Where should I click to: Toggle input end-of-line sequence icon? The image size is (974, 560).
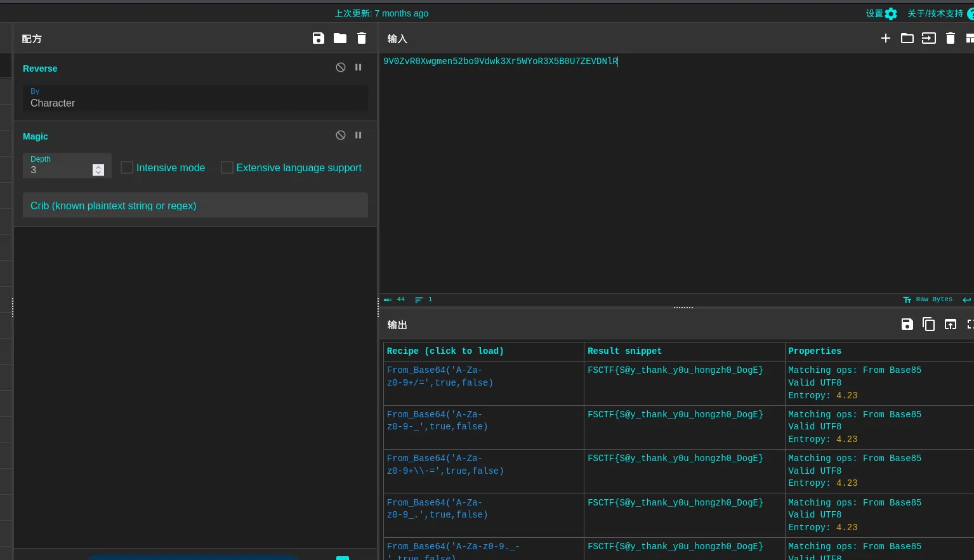click(x=967, y=299)
